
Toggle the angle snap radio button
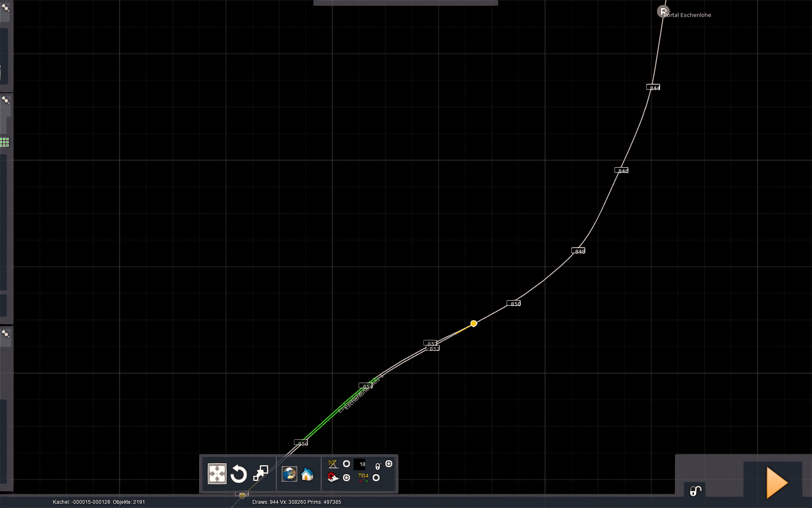click(346, 464)
